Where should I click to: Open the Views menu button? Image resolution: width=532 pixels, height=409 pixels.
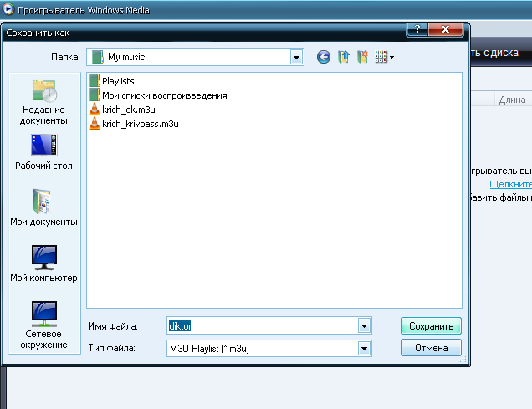(384, 57)
